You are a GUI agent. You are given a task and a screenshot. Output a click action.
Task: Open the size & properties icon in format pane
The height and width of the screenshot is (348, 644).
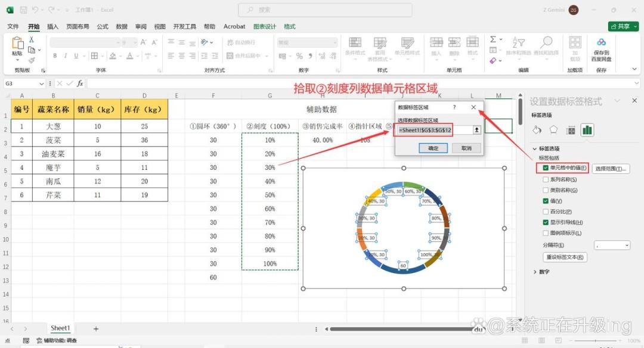(x=571, y=130)
